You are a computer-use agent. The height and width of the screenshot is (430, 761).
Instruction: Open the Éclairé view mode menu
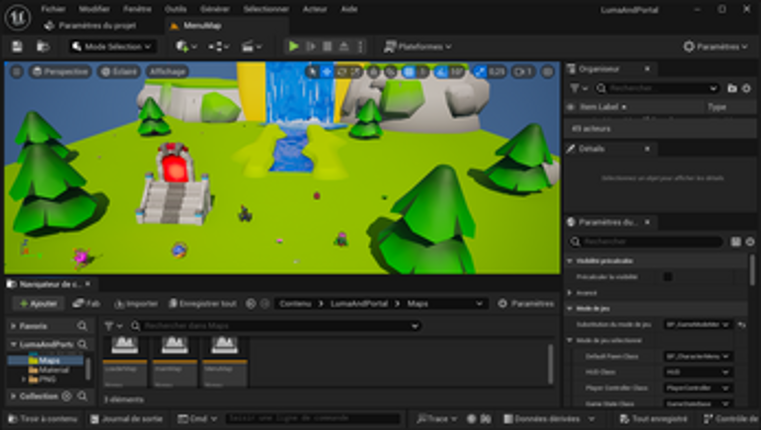119,72
